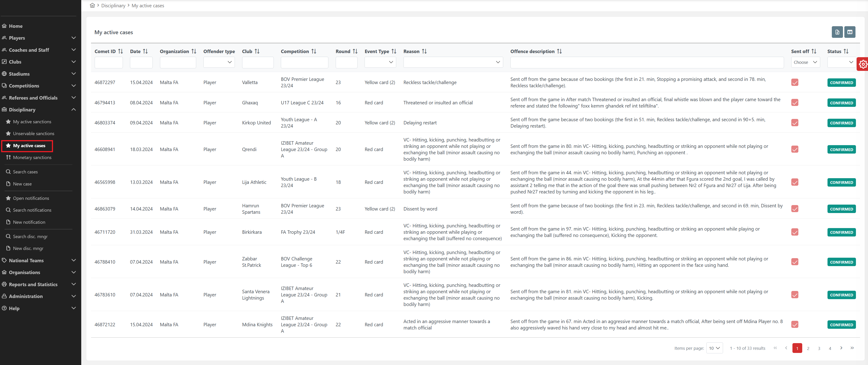This screenshot has width=868, height=365.
Task: Jump to last page double arrow
Action: [852, 348]
